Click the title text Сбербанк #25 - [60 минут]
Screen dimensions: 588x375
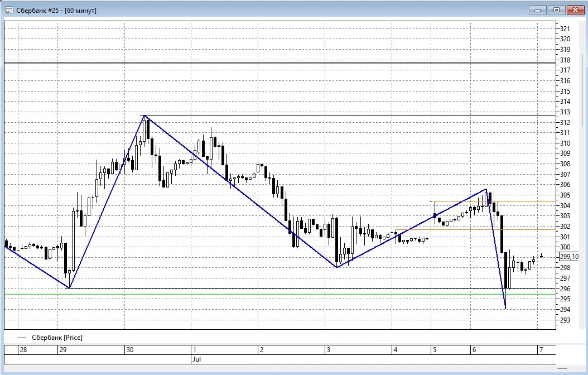[56, 11]
